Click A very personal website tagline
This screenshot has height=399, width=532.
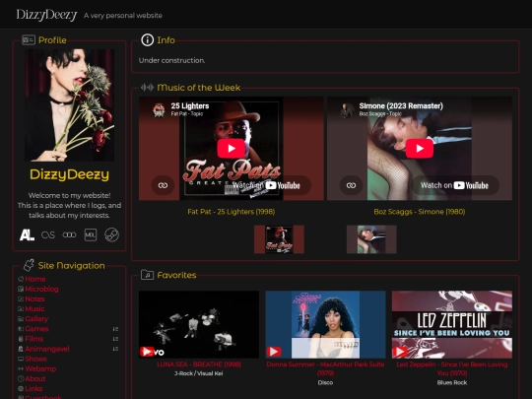123,15
